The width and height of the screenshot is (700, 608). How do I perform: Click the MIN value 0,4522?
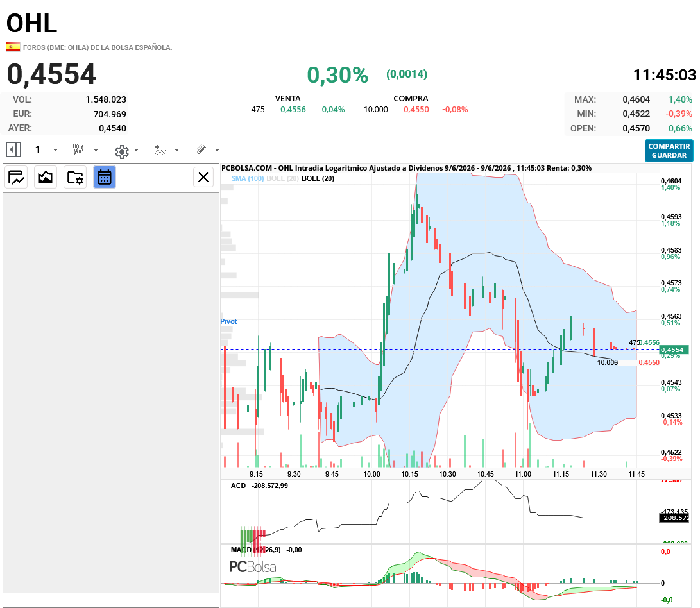tap(636, 114)
